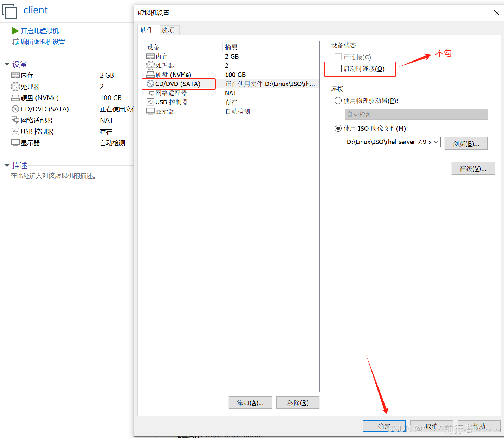Click the 网络适配器 icon in the dialog device list
Viewport: 504px width, 438px height.
[x=150, y=93]
